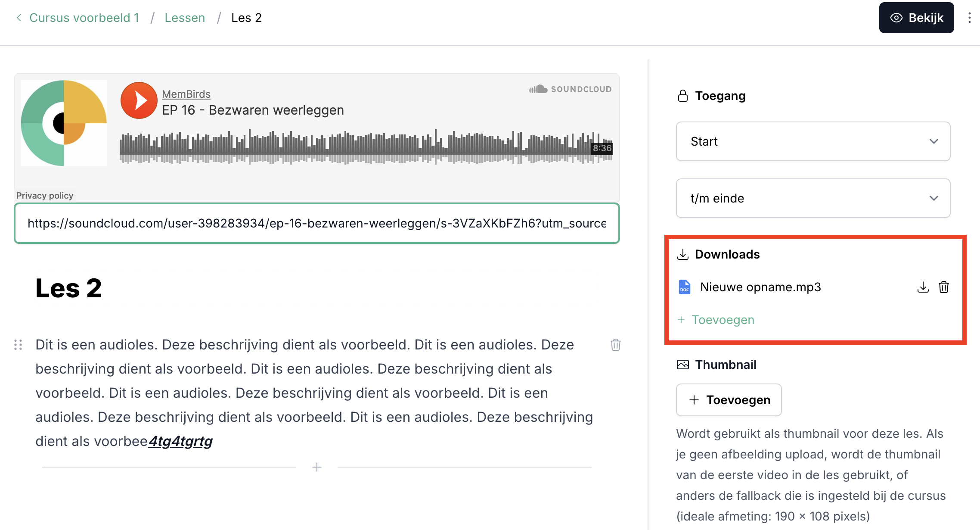The image size is (980, 530).
Task: Click the plus icon to add block
Action: (317, 467)
